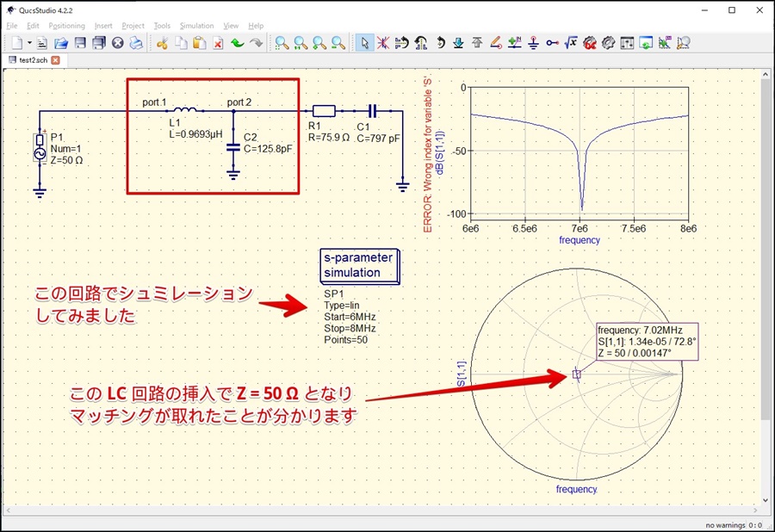Activate the select pointer tool
775x532 pixels.
click(365, 43)
